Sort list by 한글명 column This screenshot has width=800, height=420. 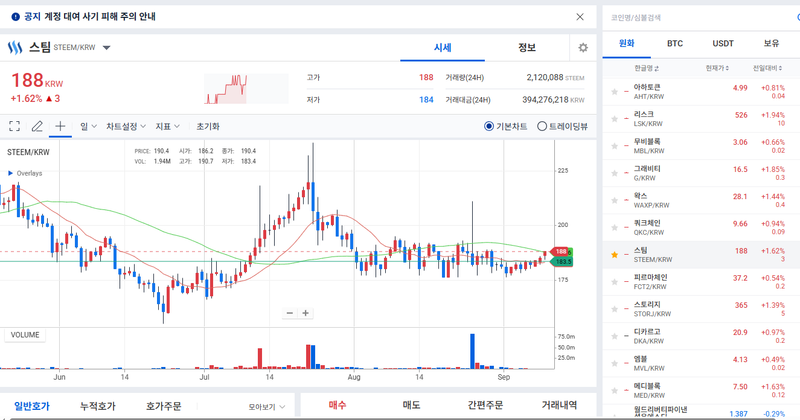click(x=646, y=68)
